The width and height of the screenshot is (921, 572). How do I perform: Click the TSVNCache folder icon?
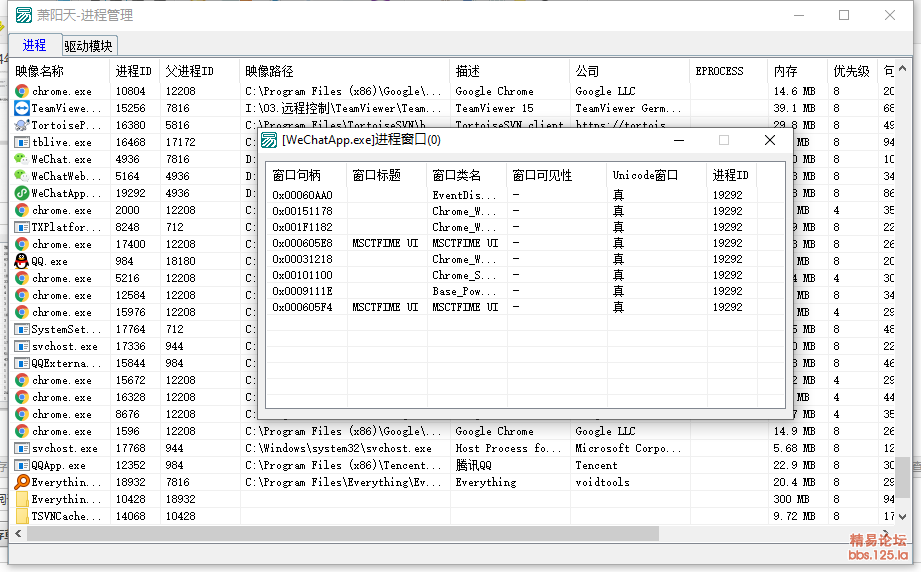(x=22, y=516)
